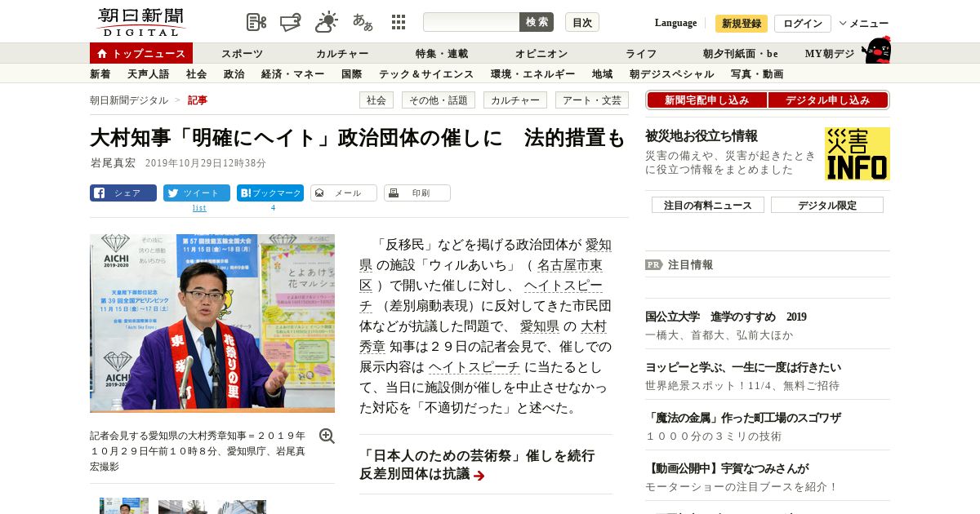Select 政治 in sub navigation

(234, 74)
